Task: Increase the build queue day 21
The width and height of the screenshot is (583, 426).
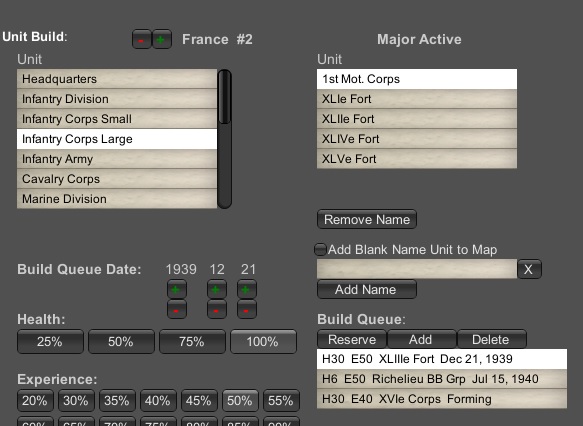Action: pyautogui.click(x=247, y=289)
